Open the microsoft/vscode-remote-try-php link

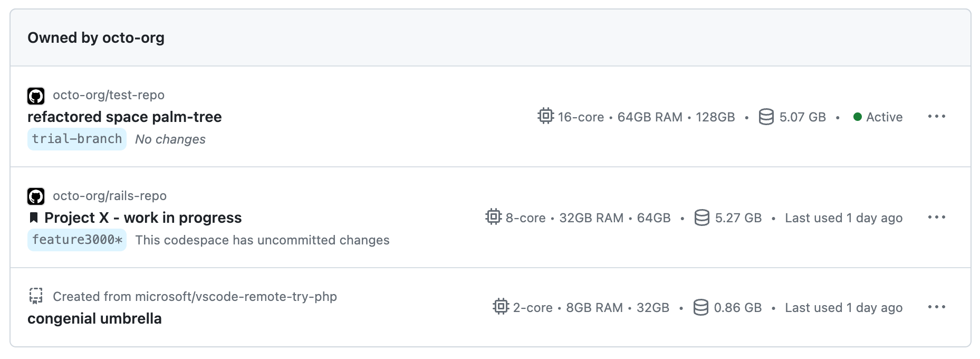pos(195,297)
